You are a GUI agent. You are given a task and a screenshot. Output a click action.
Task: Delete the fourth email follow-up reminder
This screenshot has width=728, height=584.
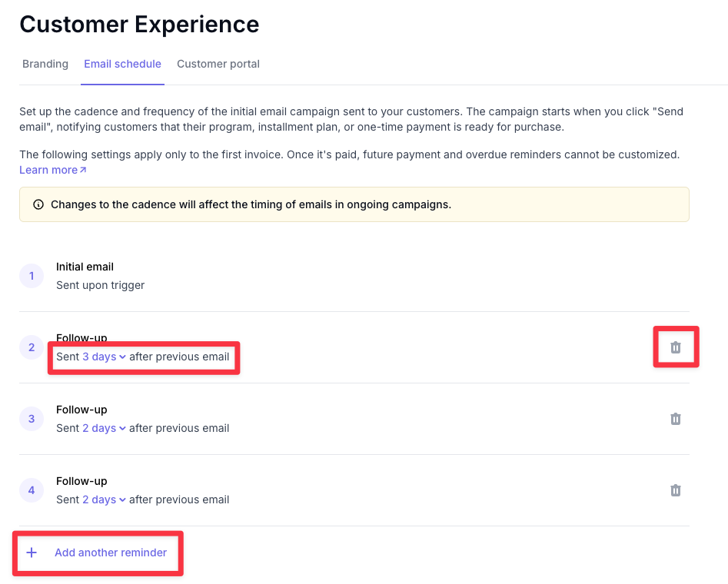pos(676,490)
